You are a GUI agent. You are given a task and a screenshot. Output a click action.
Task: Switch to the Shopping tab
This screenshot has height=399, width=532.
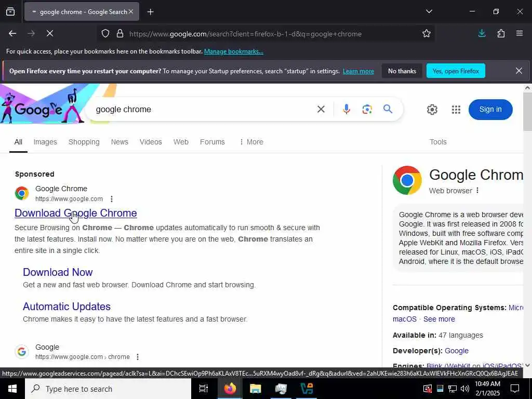click(x=84, y=142)
